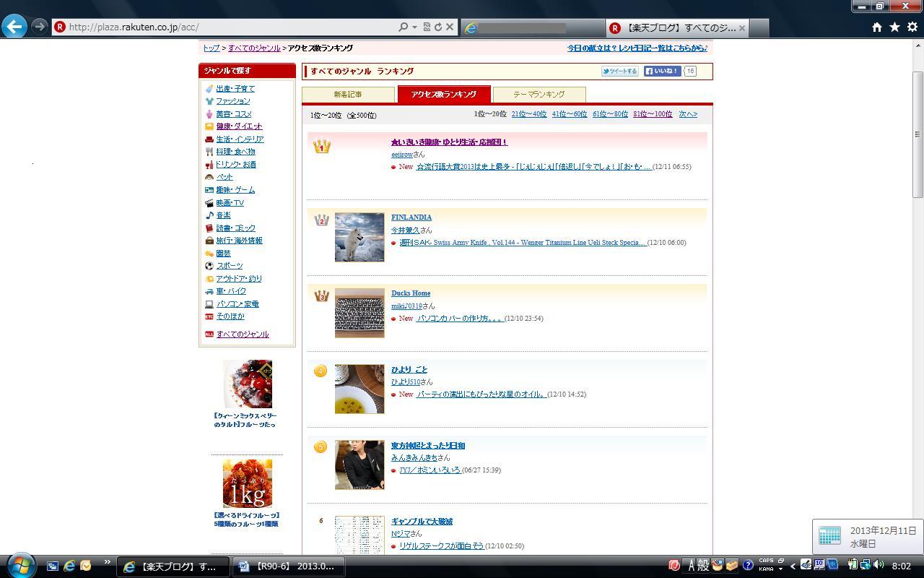Screen dimensions: 924x578
Task: Switch to the 新着記事 tab
Action: (x=348, y=95)
